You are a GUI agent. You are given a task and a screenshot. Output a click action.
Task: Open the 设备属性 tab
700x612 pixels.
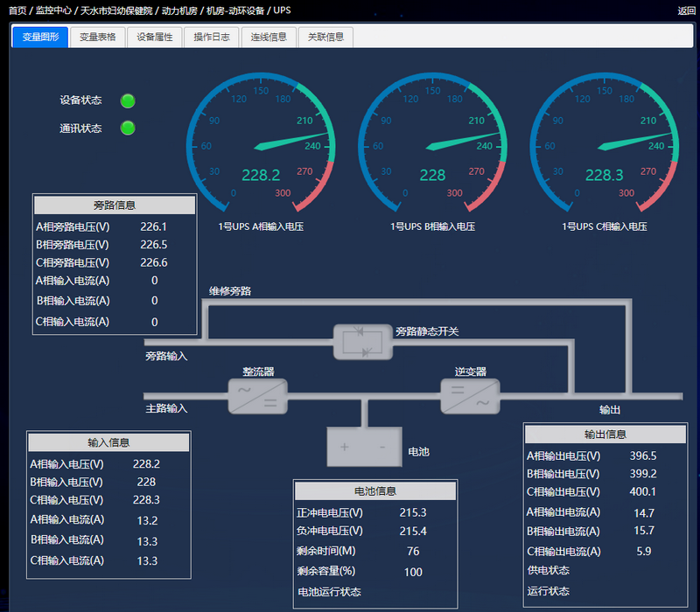[155, 37]
